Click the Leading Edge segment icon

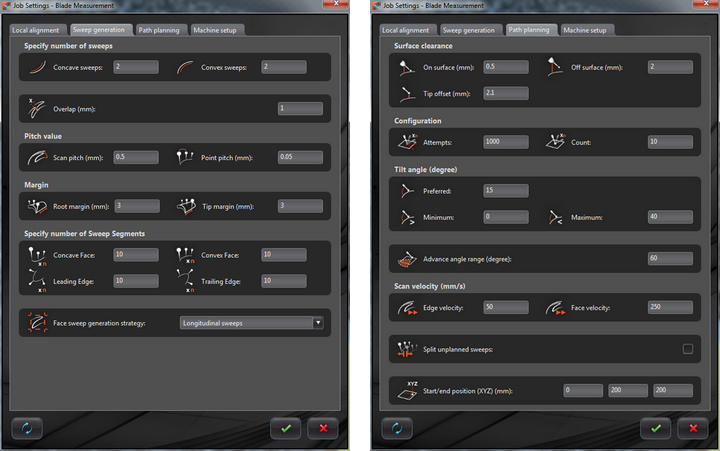(x=35, y=283)
